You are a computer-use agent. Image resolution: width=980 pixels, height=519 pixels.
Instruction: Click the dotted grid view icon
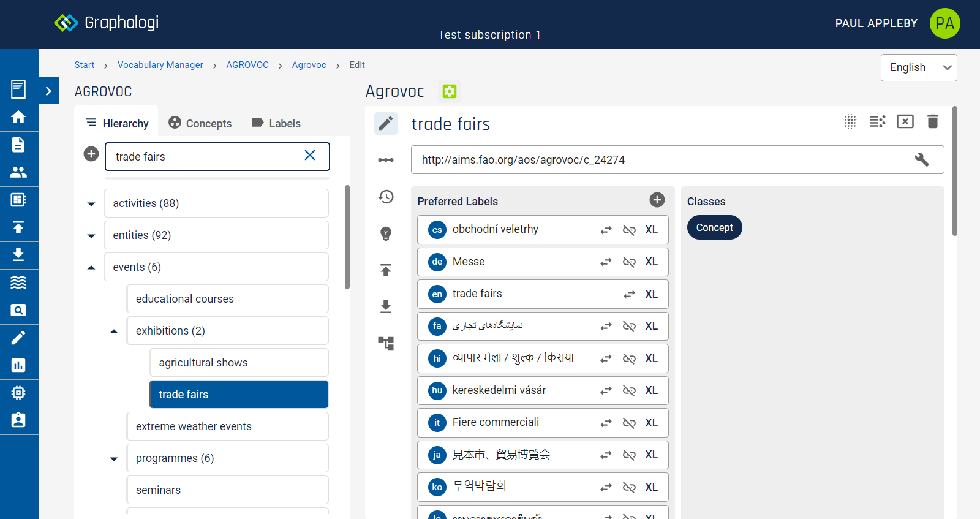(850, 121)
